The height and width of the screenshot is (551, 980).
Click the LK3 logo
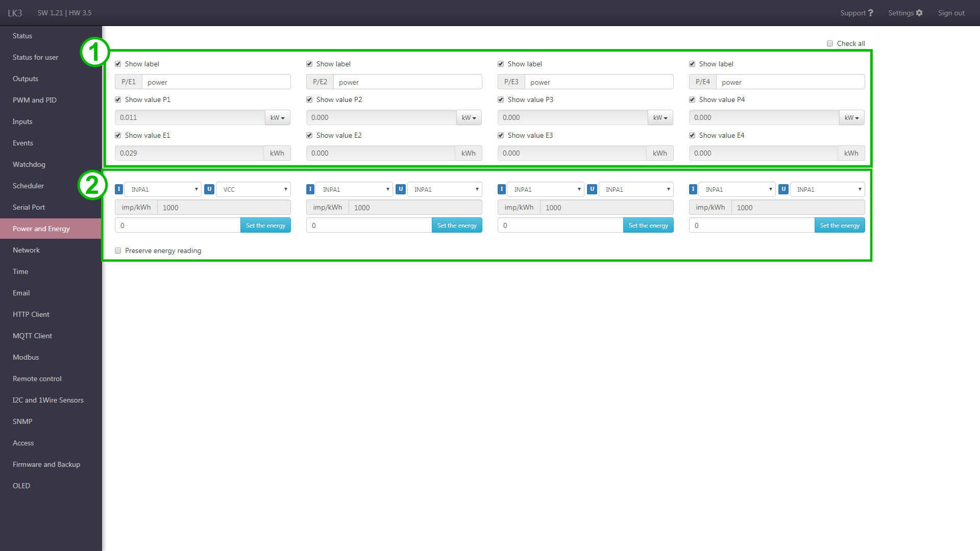(x=15, y=13)
